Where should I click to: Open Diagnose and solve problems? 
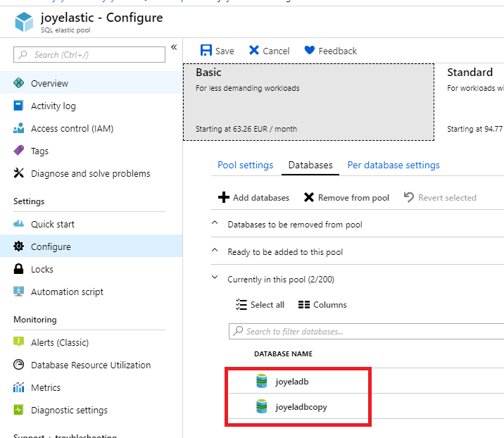[90, 173]
